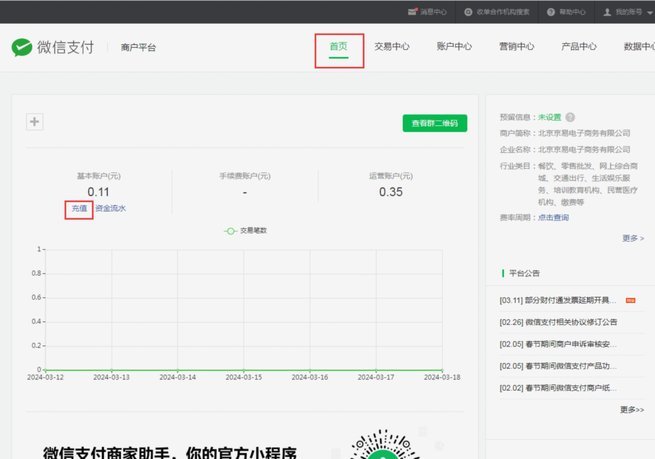Click the plus icon box above accounts

coord(35,122)
